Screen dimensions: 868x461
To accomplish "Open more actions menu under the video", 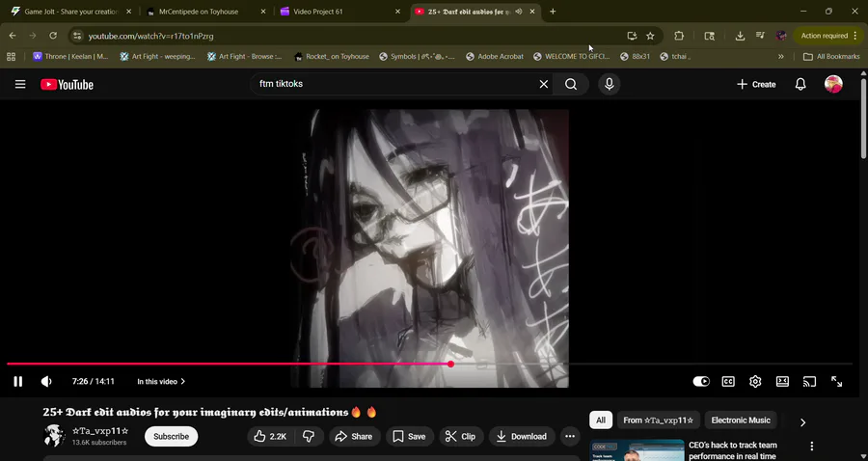I will 570,436.
